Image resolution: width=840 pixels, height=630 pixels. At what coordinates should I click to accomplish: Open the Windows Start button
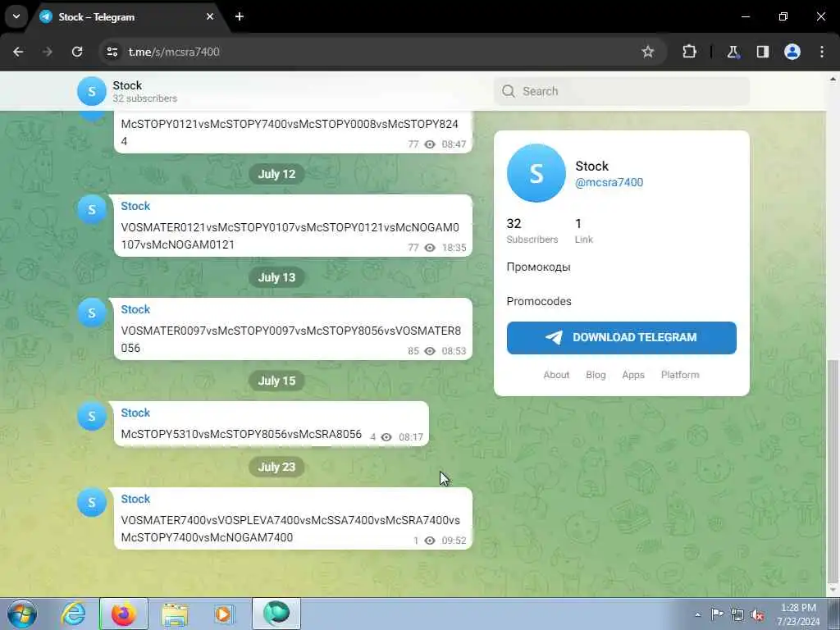[x=22, y=614]
